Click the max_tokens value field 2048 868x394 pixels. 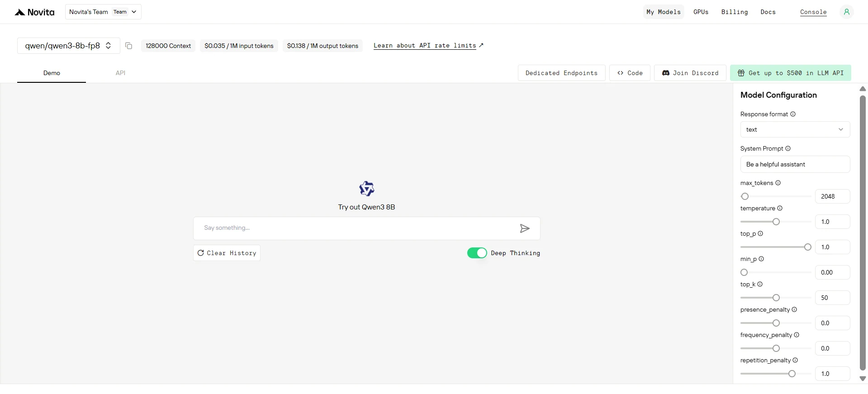[x=833, y=196]
